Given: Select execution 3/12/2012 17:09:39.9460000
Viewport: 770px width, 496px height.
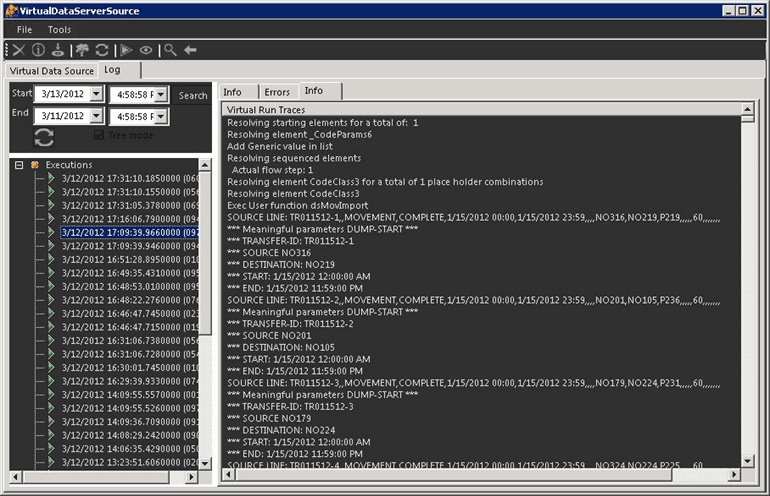Looking at the screenshot, I should pyautogui.click(x=130, y=246).
